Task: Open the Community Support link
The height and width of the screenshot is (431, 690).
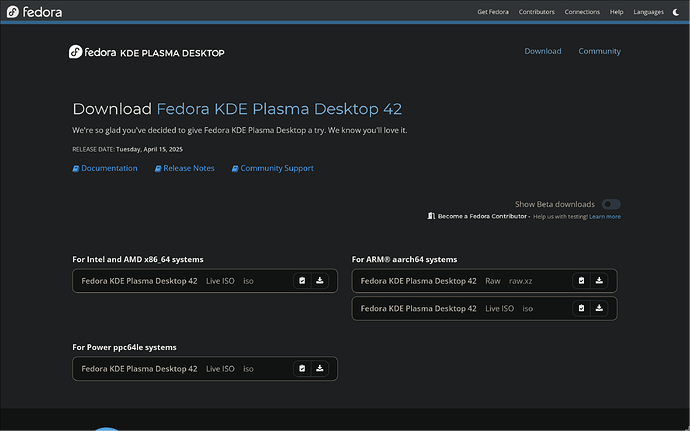Action: [272, 168]
